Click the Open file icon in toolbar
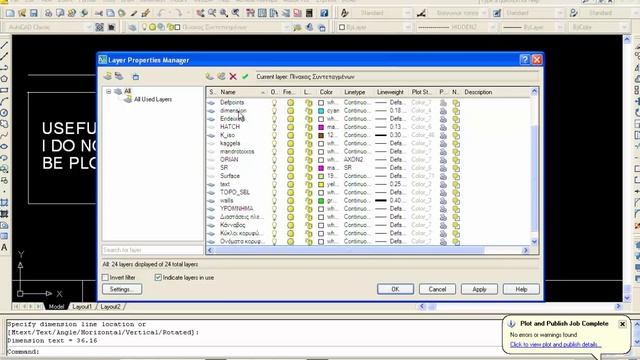 pyautogui.click(x=22, y=13)
